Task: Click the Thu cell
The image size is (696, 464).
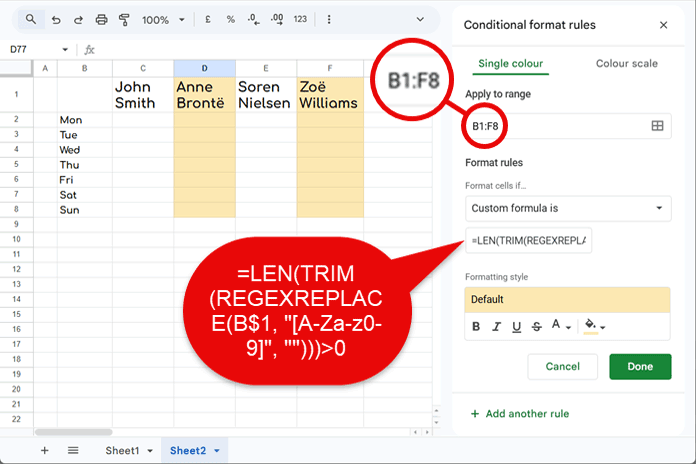Action: click(x=84, y=165)
